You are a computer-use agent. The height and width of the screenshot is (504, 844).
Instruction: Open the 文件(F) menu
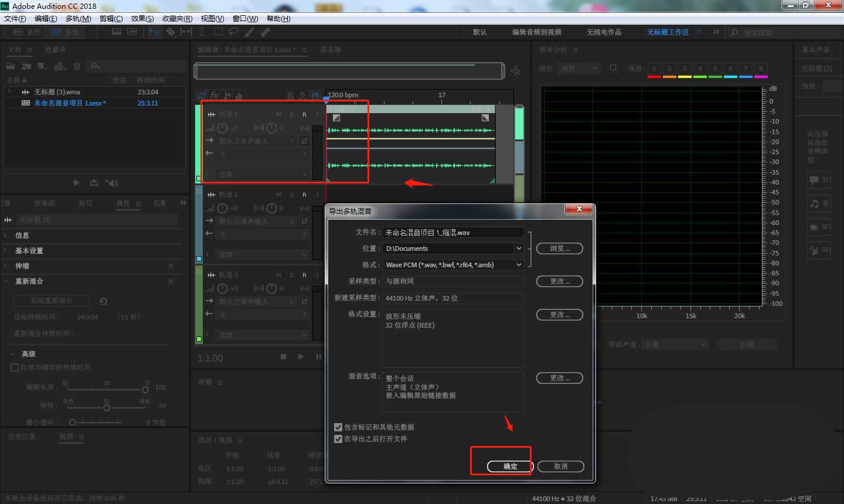click(15, 19)
